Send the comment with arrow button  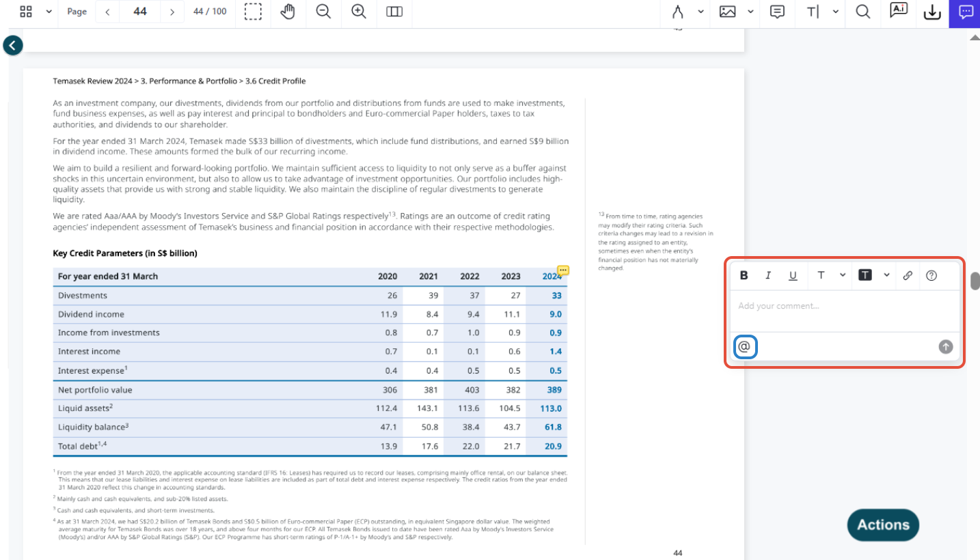pos(946,347)
